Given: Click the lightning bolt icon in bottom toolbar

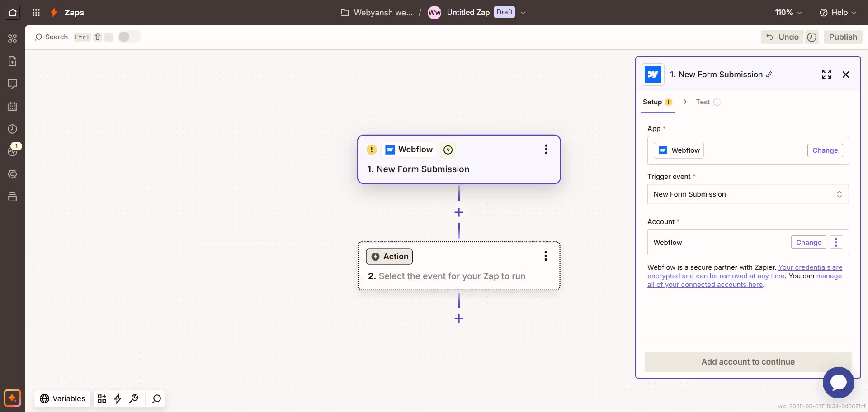Looking at the screenshot, I should click(x=118, y=398).
